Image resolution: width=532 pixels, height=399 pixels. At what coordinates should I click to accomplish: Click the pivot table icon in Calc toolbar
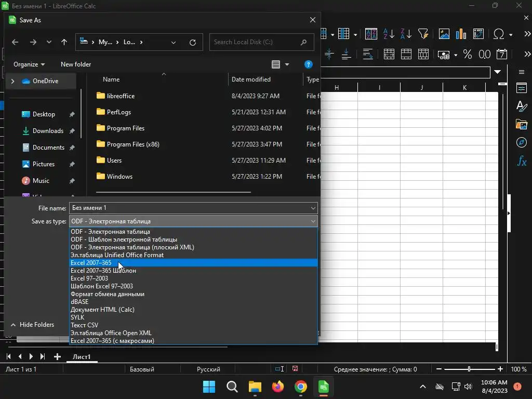[x=478, y=34]
